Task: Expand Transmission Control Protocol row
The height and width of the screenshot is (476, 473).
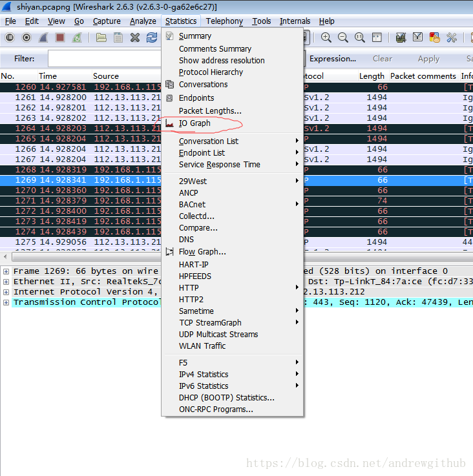Action: click(6, 302)
